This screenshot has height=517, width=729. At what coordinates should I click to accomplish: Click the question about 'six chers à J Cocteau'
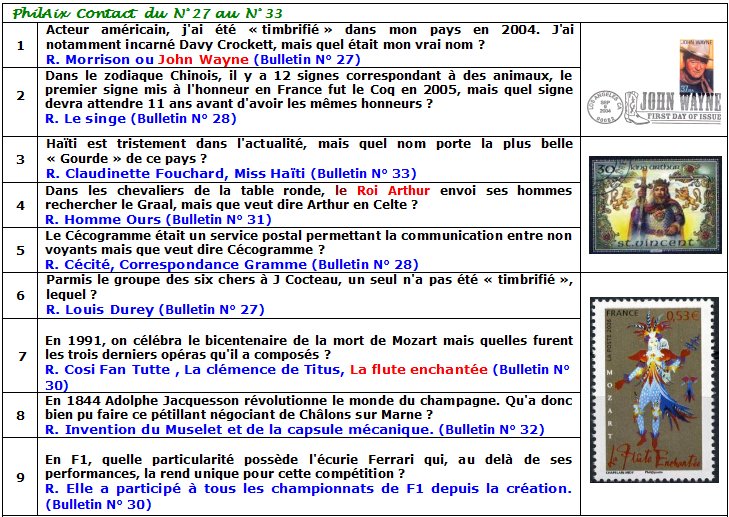click(x=309, y=287)
